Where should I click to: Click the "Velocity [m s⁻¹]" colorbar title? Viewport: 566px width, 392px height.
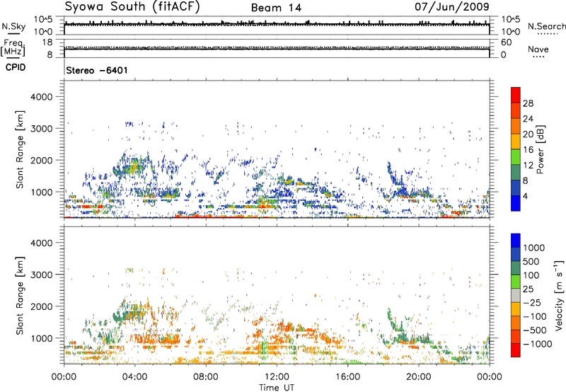point(559,295)
